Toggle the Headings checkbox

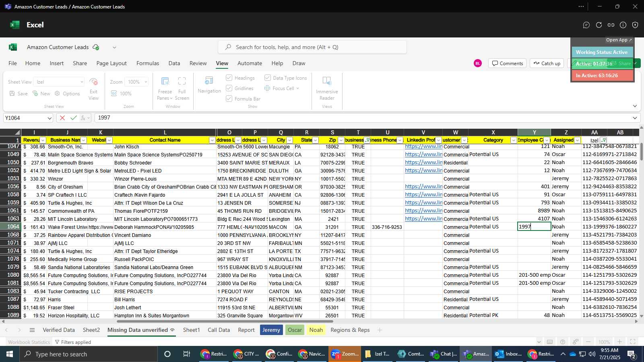(x=229, y=78)
